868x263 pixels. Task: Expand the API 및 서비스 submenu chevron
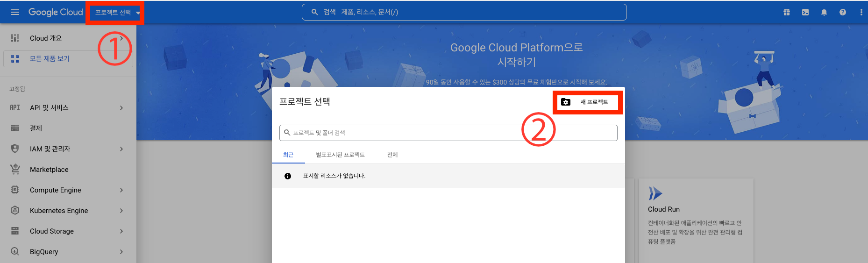pos(121,108)
